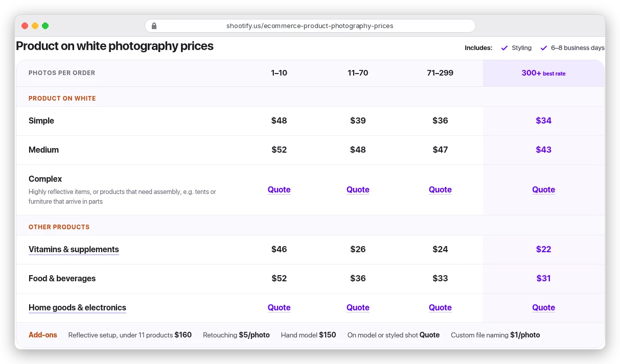Focus the shootify.us URL address field
This screenshot has height=364, width=620.
tap(310, 26)
